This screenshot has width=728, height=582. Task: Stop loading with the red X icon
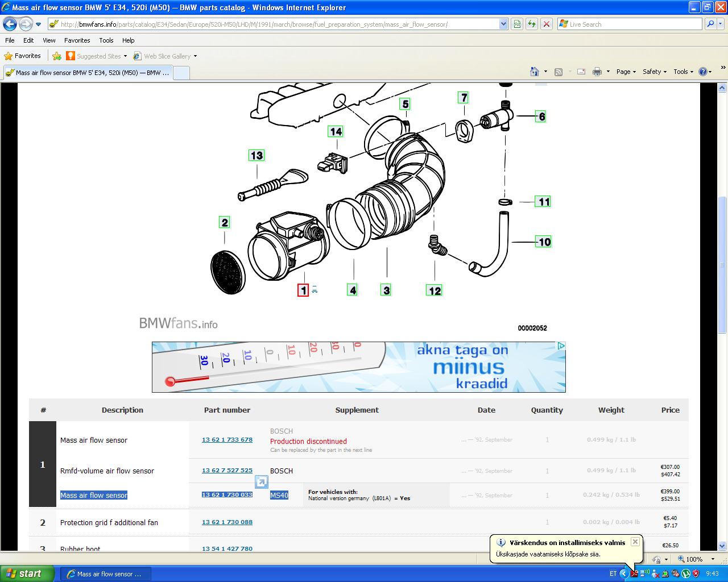coord(546,24)
